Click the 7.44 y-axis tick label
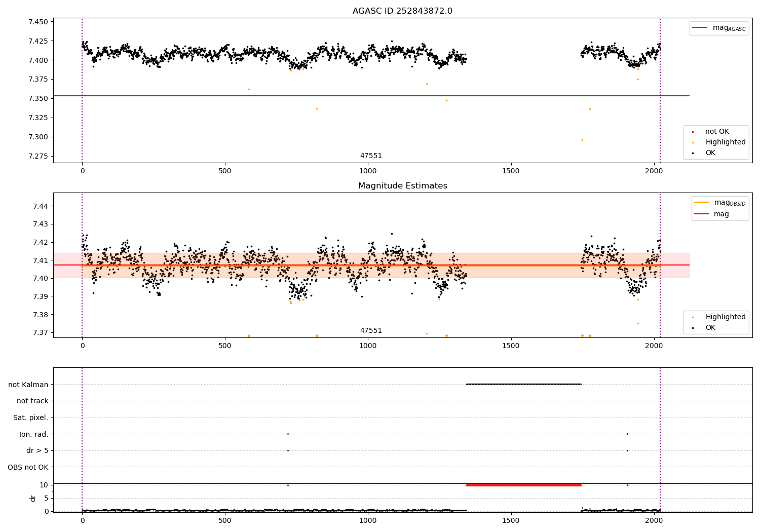Viewport: 760px width, 532px height. click(x=40, y=206)
